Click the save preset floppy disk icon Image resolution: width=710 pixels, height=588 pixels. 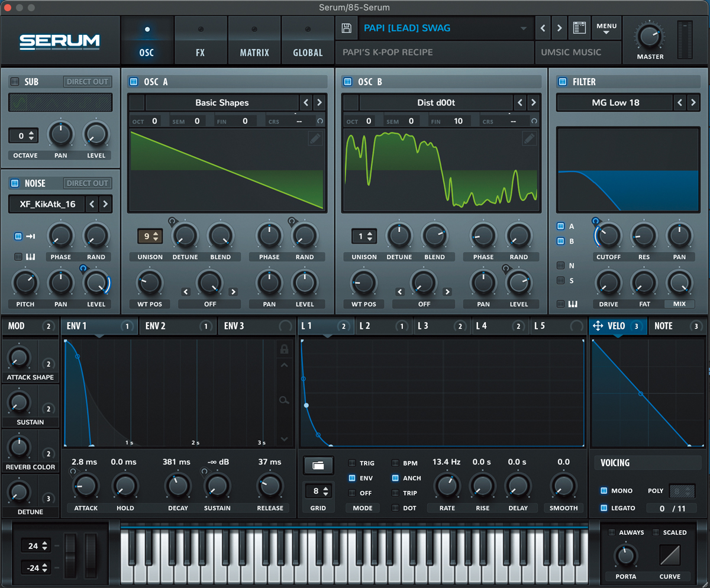coord(347,28)
